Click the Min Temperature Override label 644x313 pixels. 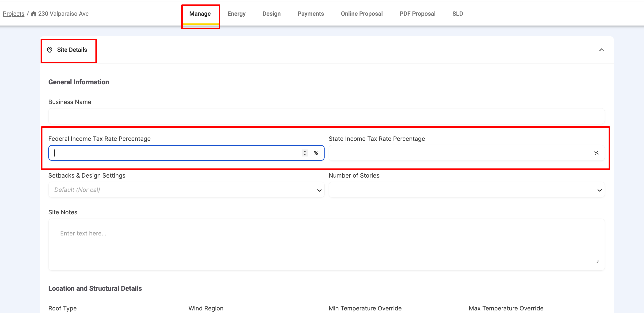click(x=365, y=309)
